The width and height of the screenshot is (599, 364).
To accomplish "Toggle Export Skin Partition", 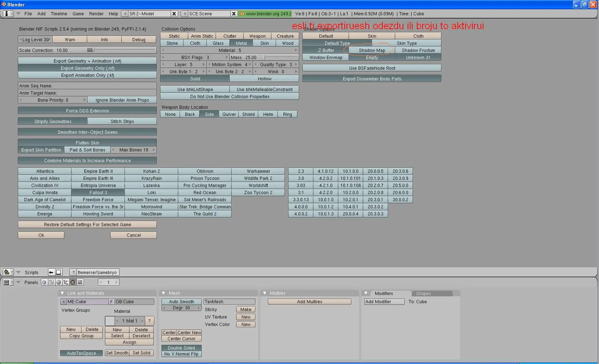I will pyautogui.click(x=41, y=150).
